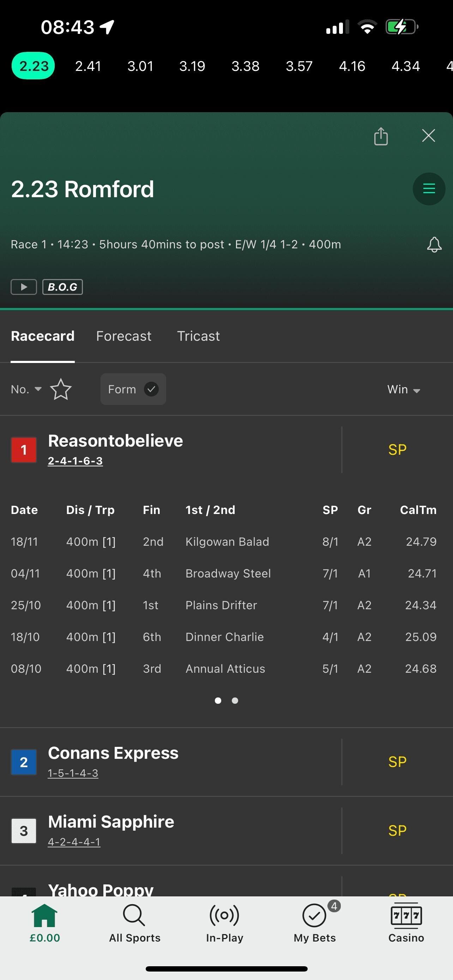The image size is (453, 980).
Task: Switch to the 2.41 race time
Action: coord(88,66)
